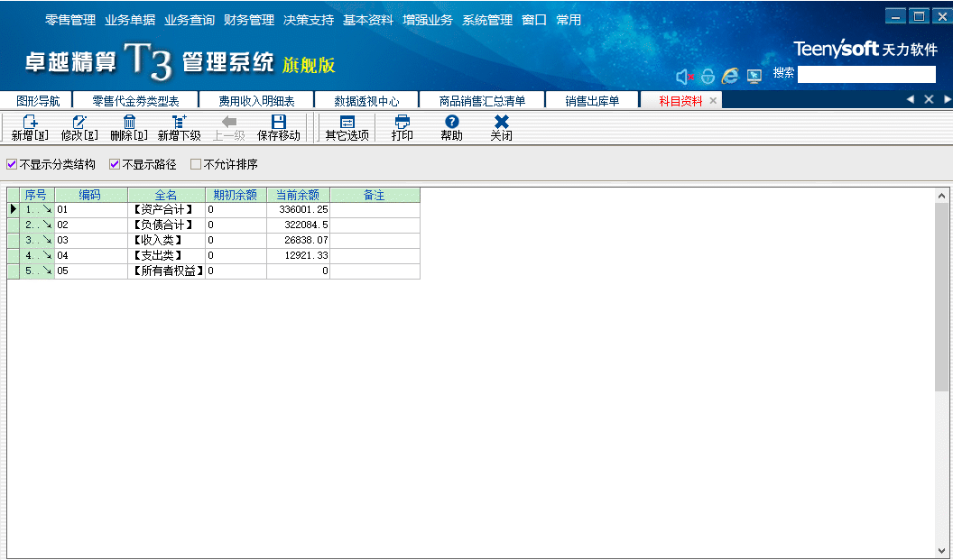Click the 修改 (Edit) toolbar icon
This screenshot has height=560, width=953.
[x=79, y=122]
